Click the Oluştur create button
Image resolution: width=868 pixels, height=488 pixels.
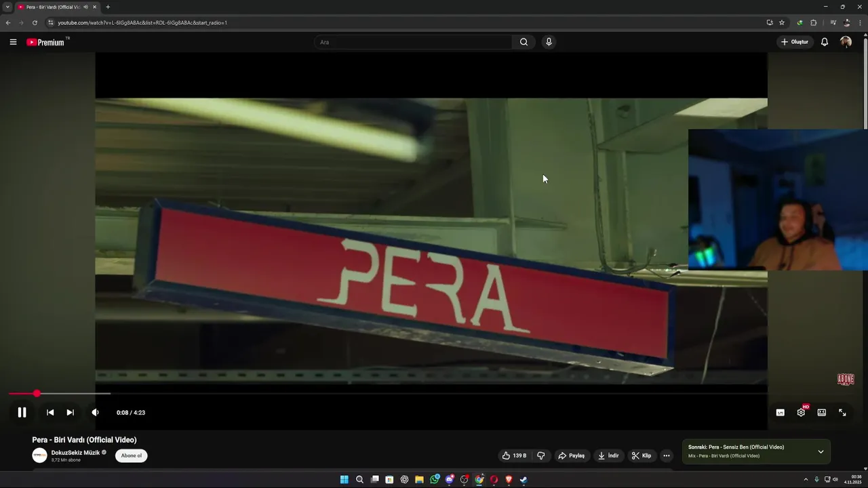point(795,42)
